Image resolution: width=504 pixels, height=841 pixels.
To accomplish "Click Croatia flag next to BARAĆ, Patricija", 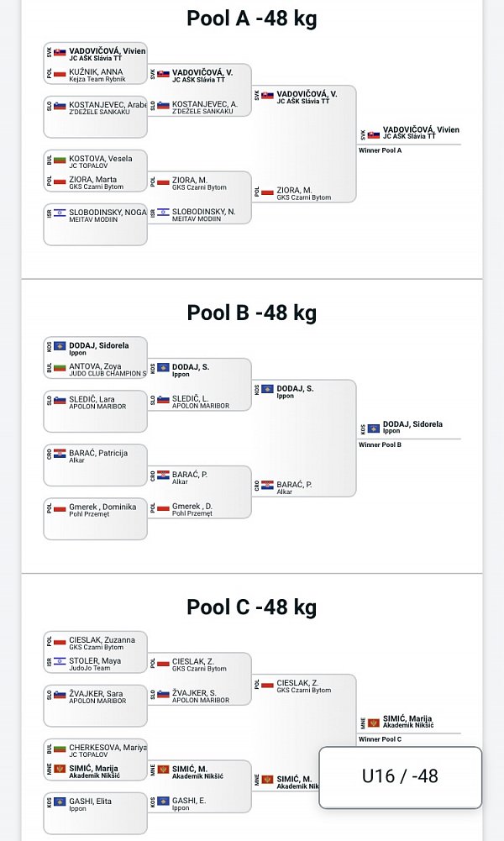I will (x=60, y=454).
